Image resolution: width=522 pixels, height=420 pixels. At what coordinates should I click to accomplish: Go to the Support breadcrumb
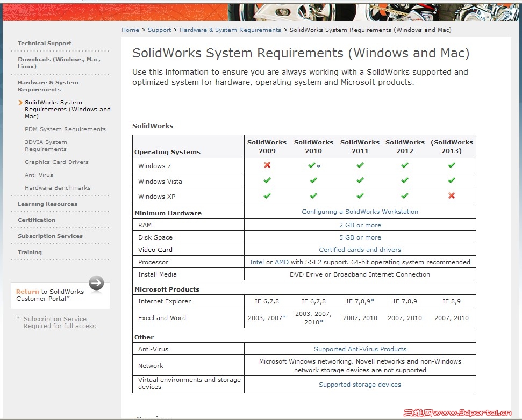pyautogui.click(x=160, y=30)
